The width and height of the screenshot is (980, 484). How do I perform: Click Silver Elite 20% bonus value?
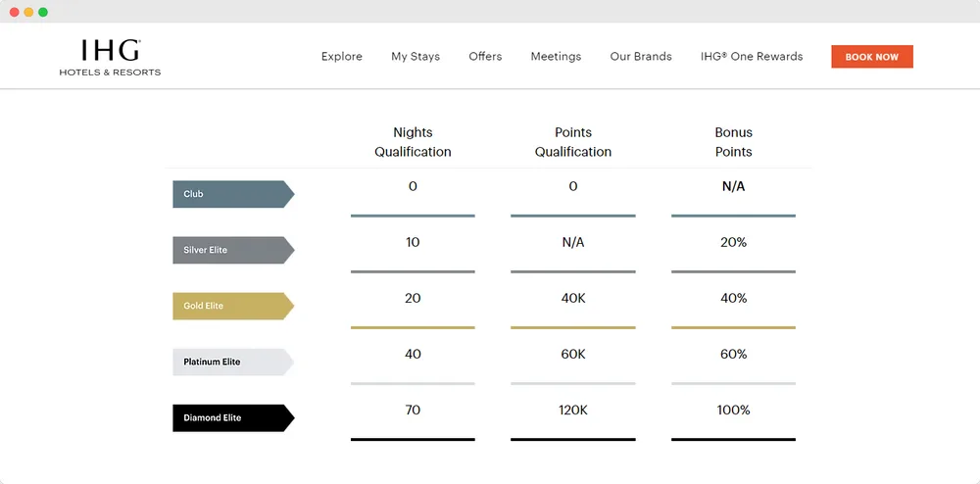click(x=734, y=242)
